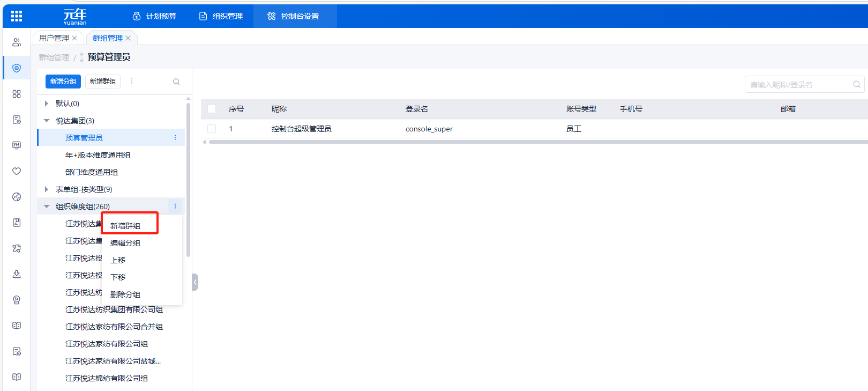
Task: Click the user management sidebar icon
Action: [x=17, y=42]
